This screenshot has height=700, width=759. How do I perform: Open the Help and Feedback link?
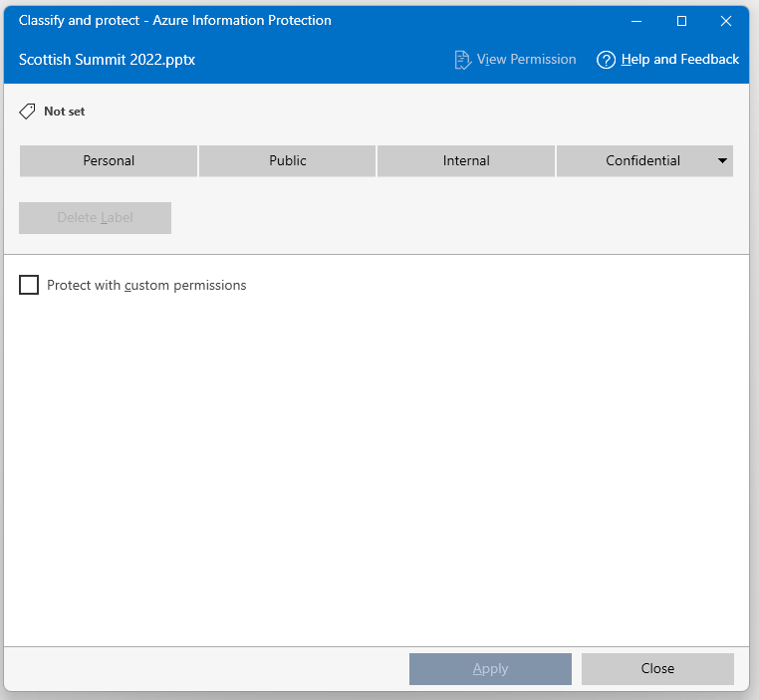coord(679,60)
